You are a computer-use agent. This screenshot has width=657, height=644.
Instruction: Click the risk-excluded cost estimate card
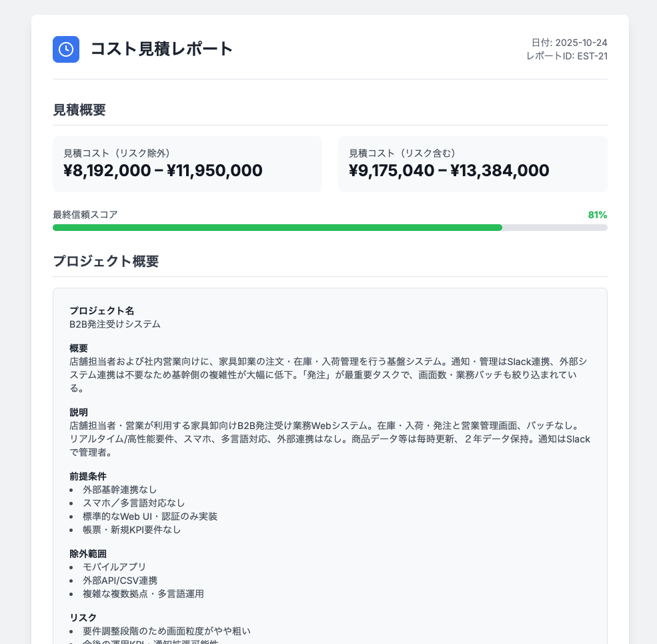[x=187, y=164]
